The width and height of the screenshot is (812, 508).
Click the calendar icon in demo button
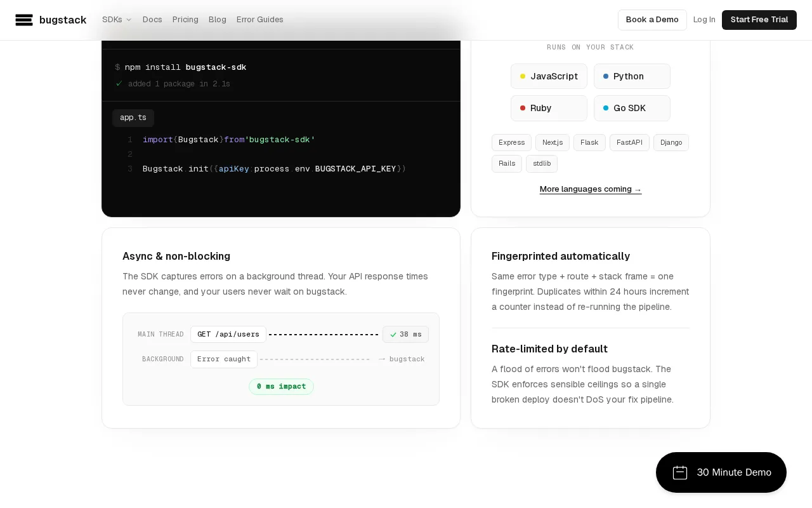click(x=680, y=472)
